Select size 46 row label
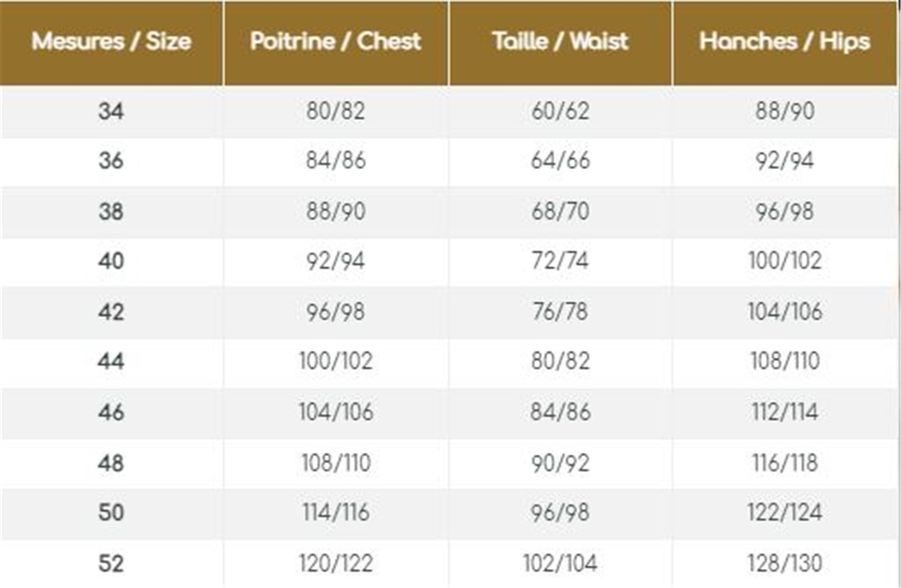 coord(111,412)
